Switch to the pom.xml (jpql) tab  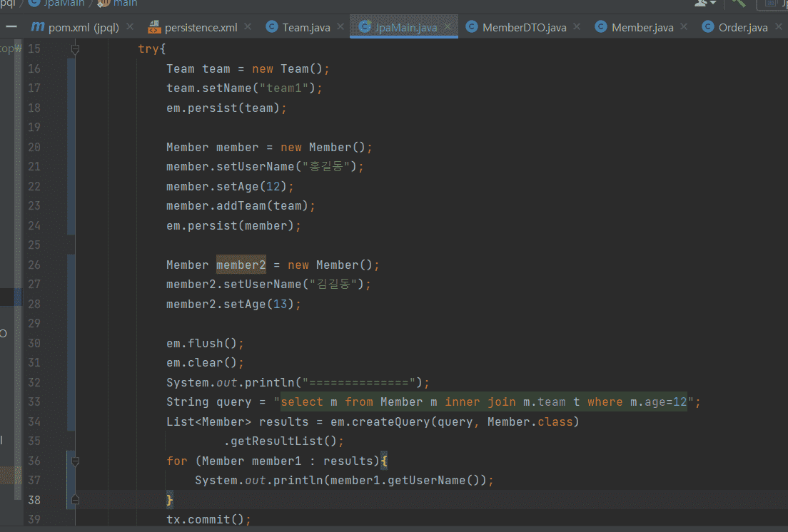coord(76,27)
